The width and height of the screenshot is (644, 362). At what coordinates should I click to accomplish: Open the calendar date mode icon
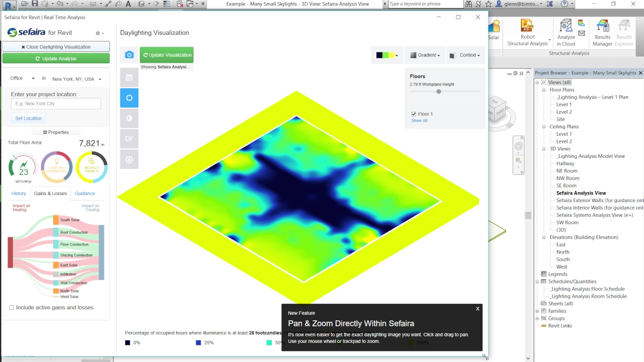pos(129,77)
